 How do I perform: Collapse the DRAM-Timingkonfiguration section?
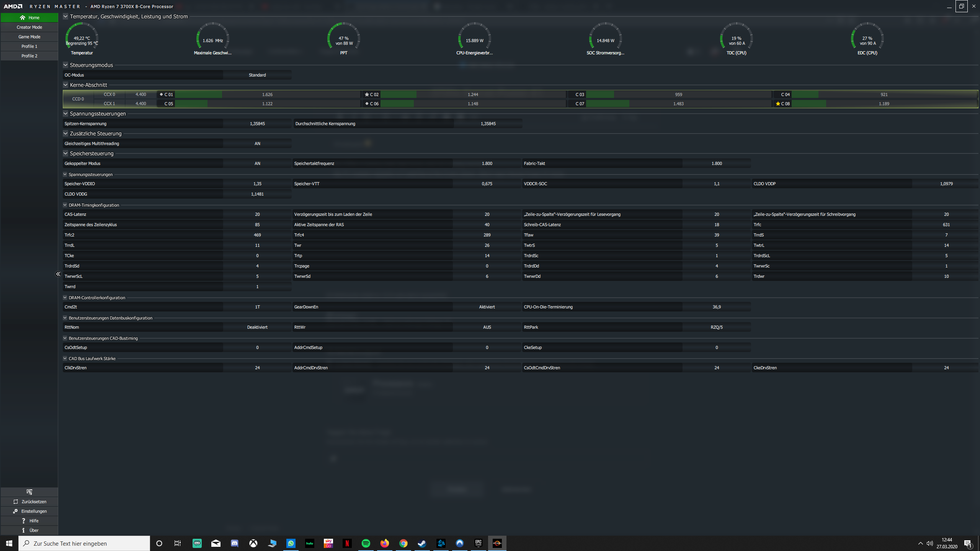[65, 205]
